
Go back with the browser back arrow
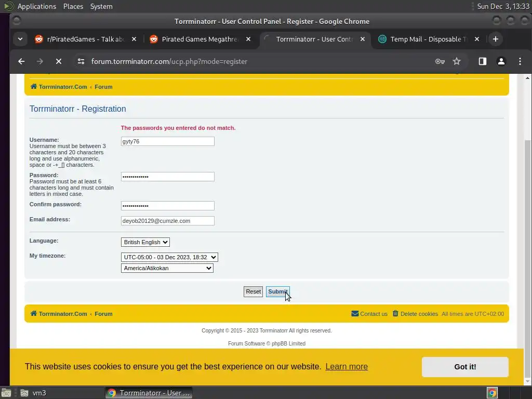coord(21,61)
